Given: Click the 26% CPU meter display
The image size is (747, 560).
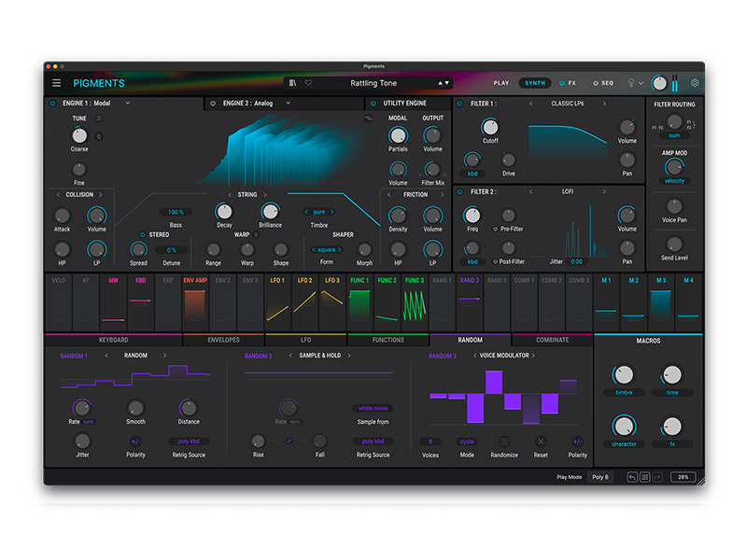Looking at the screenshot, I should (x=684, y=477).
